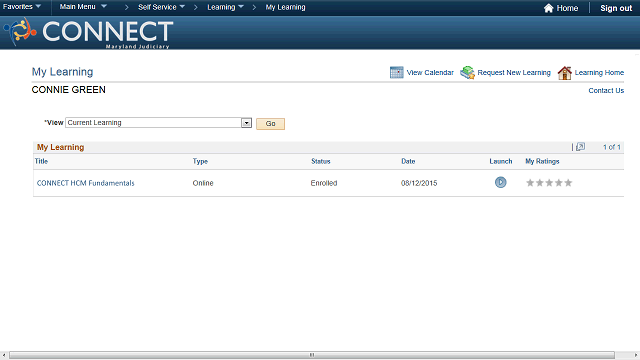Click the Go button

(270, 124)
